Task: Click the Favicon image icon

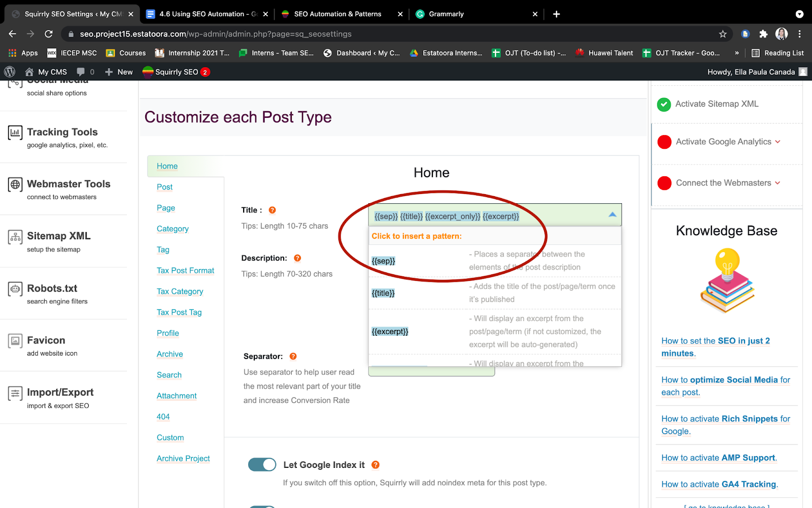Action: pos(15,341)
